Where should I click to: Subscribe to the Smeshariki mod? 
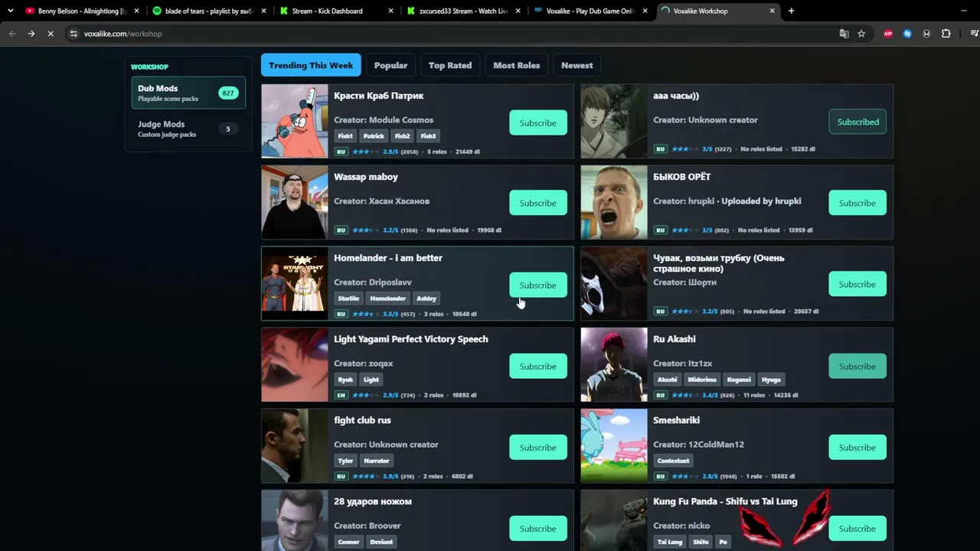click(857, 447)
